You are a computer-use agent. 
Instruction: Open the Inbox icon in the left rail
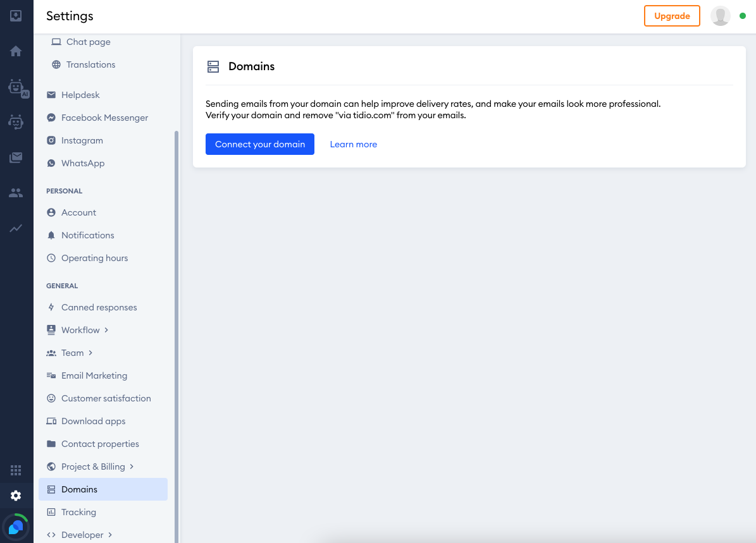(x=16, y=16)
